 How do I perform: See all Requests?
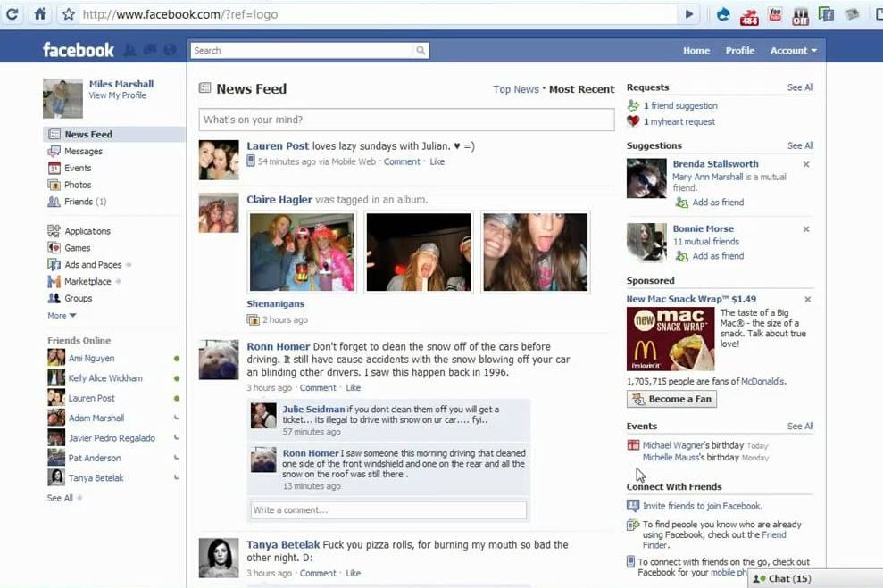(800, 87)
